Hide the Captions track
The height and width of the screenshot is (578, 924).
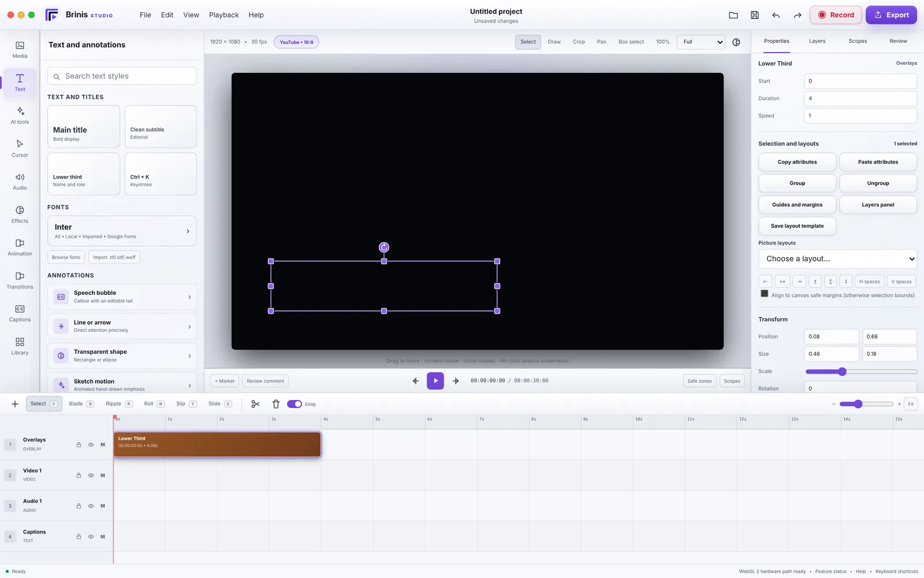point(91,536)
